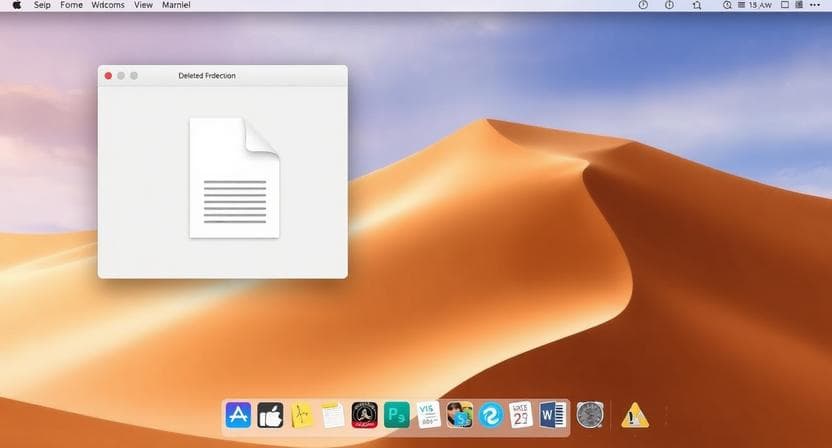Zoom the Deleted Frdection window
832x448 pixels.
(134, 76)
